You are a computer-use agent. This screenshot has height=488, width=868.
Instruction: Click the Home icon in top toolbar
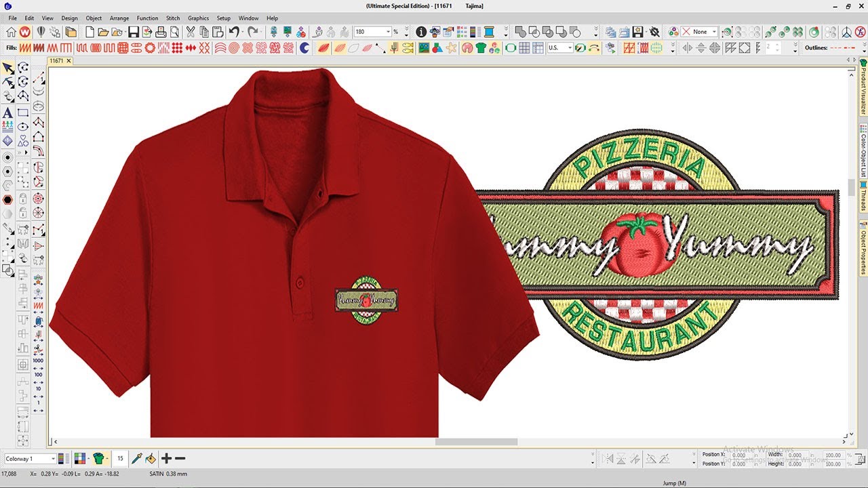click(x=11, y=32)
